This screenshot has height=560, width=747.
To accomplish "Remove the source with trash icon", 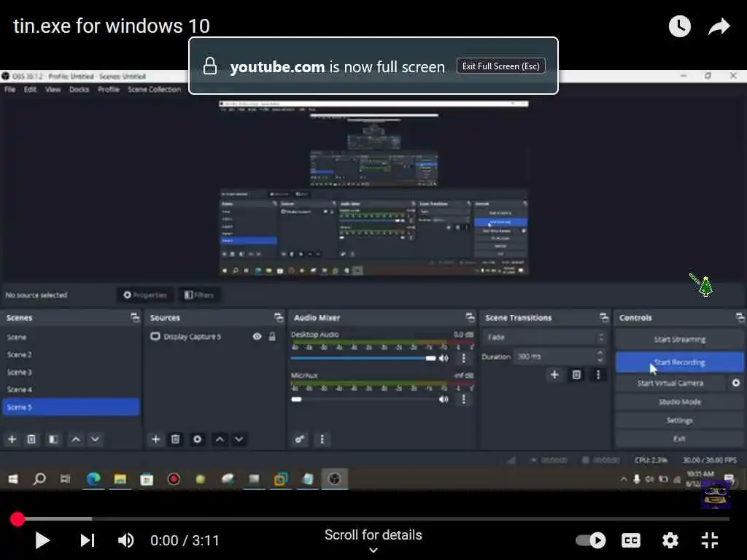I will click(x=175, y=439).
